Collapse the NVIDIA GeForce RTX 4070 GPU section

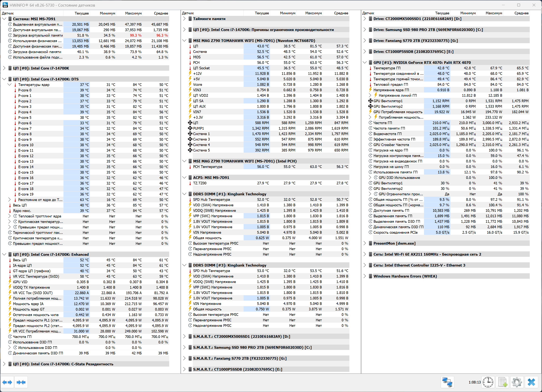[364, 62]
